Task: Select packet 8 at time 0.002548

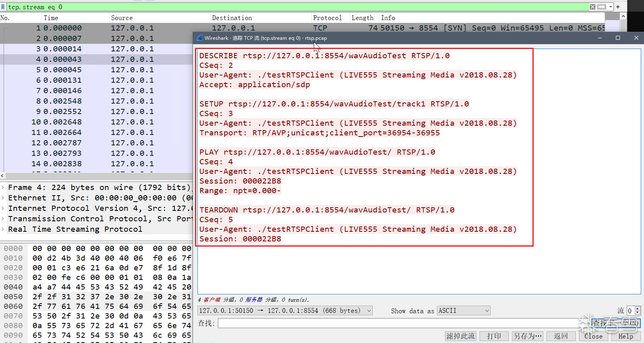Action: [x=96, y=101]
